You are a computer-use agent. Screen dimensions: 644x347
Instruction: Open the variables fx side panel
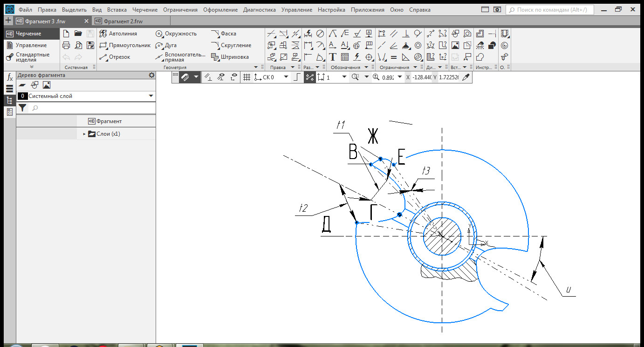pos(10,77)
